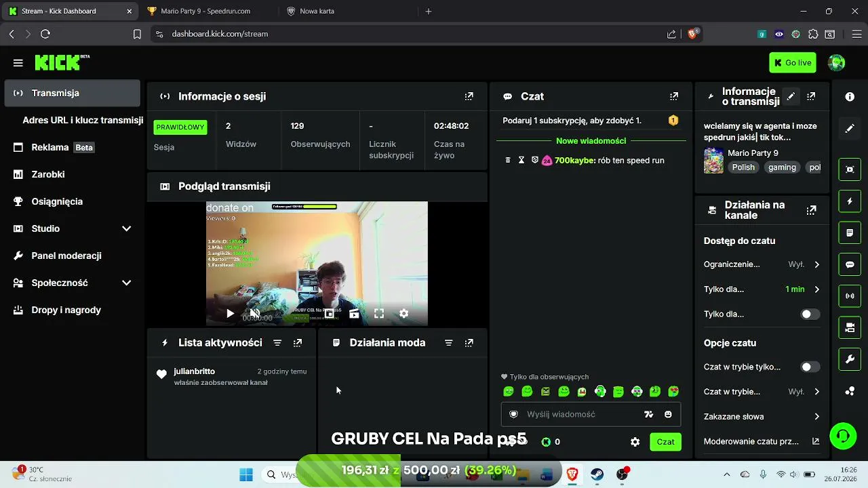Screen dimensions: 868x488
Task: Open Steam from the taskbar
Action: [x=597, y=474]
